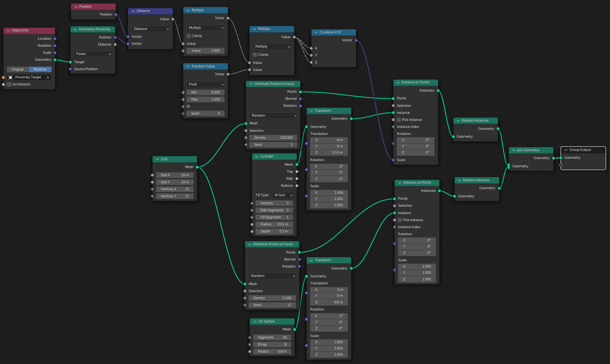Click the Seed 12 field
The height and width of the screenshot is (364, 610).
(x=272, y=305)
